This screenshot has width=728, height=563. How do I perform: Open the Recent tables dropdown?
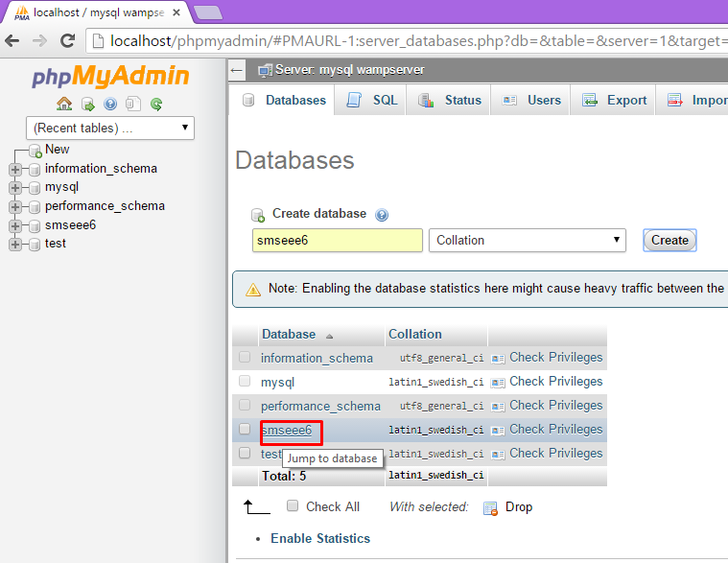110,128
